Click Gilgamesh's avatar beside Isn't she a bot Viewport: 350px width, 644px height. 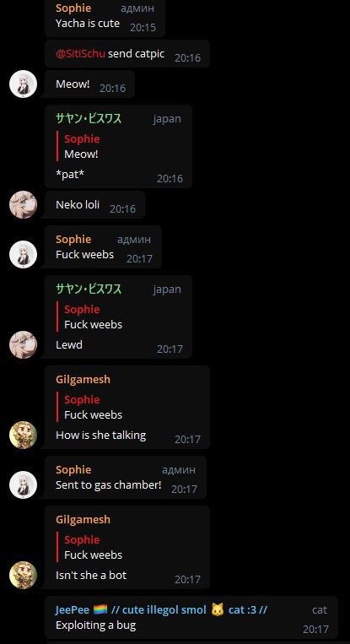coord(23,575)
